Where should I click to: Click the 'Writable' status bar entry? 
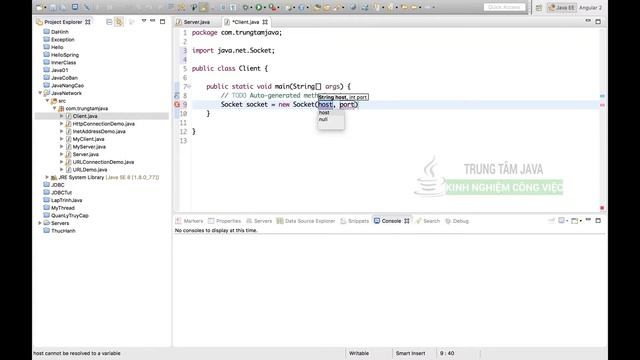click(359, 353)
